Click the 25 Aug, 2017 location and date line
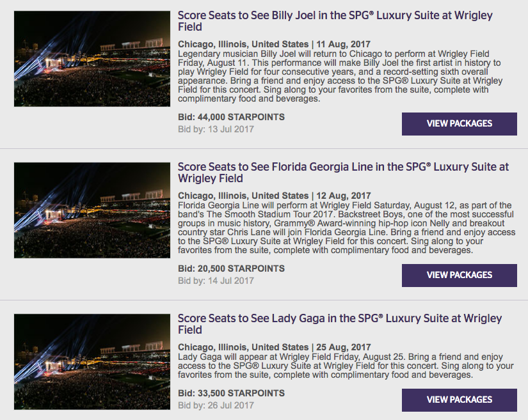The image size is (528, 420). pyautogui.click(x=274, y=347)
